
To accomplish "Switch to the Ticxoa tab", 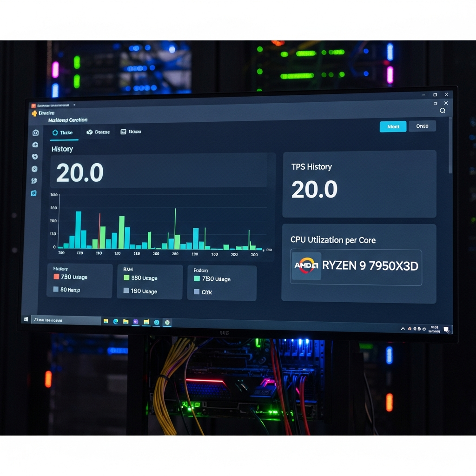I will coord(131,132).
